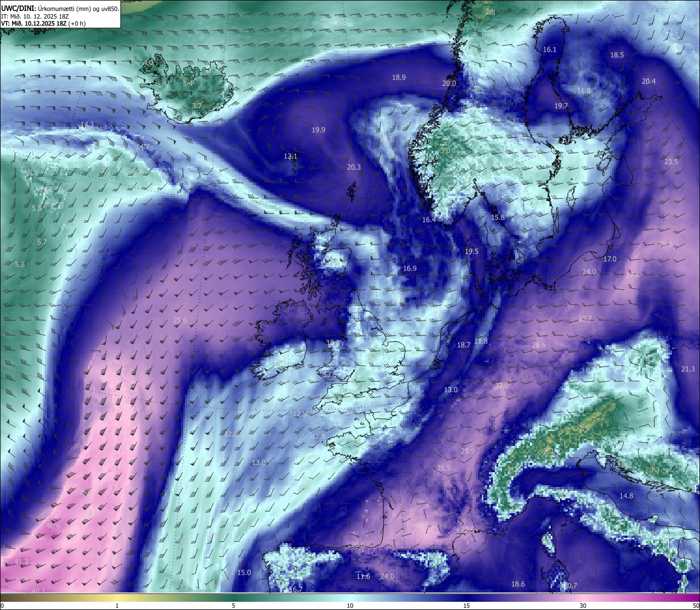The width and height of the screenshot is (700, 610).
Task: Select the value label "27.0"
Action: click(x=501, y=386)
